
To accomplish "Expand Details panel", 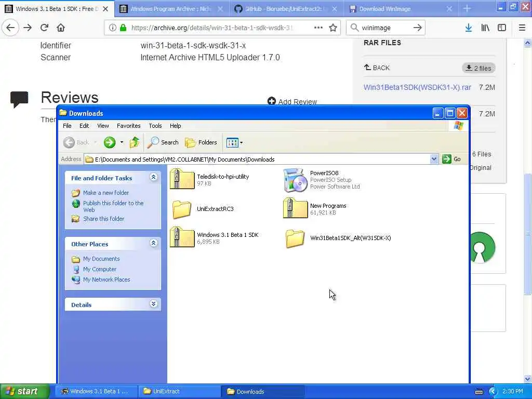I will click(x=153, y=303).
